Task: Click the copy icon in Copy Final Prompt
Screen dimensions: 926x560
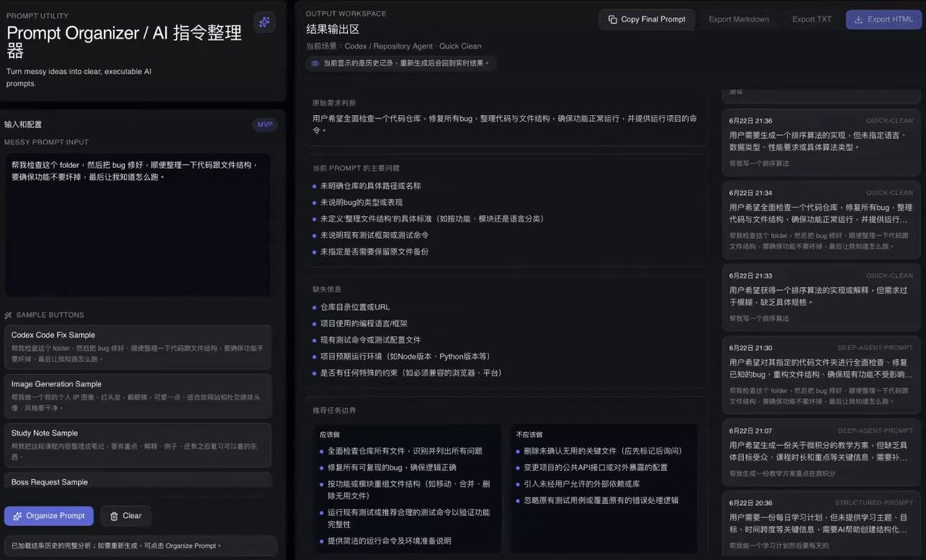Action: point(613,19)
